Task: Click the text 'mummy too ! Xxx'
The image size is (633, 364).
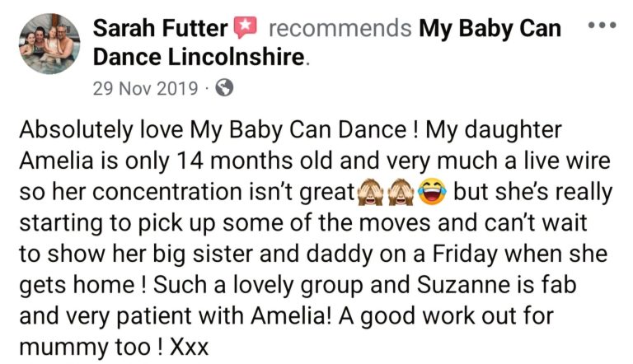Action: (114, 347)
